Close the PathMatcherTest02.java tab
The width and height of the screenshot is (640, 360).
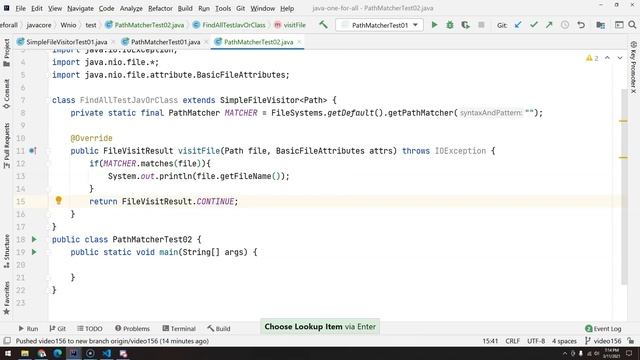299,42
